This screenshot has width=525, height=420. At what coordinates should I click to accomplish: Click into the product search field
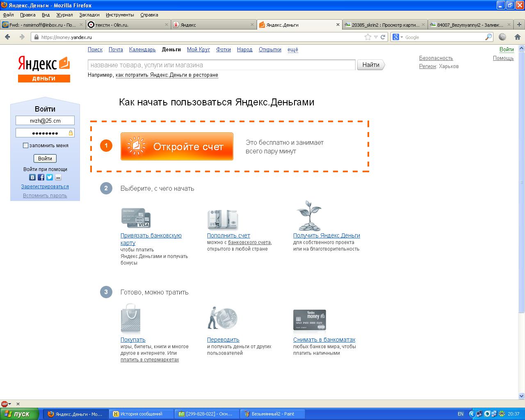coord(221,65)
